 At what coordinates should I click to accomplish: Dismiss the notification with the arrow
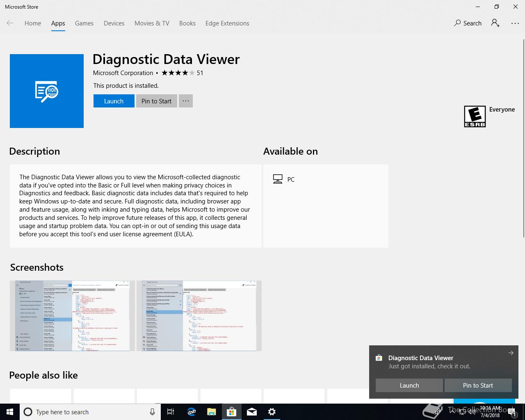point(511,353)
